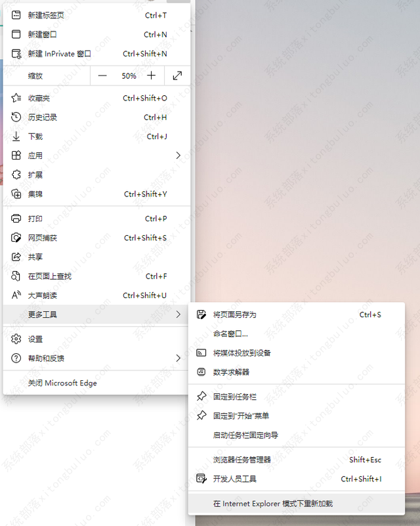Choose 网页捕获 menu item
The width and height of the screenshot is (420, 526).
click(97, 238)
